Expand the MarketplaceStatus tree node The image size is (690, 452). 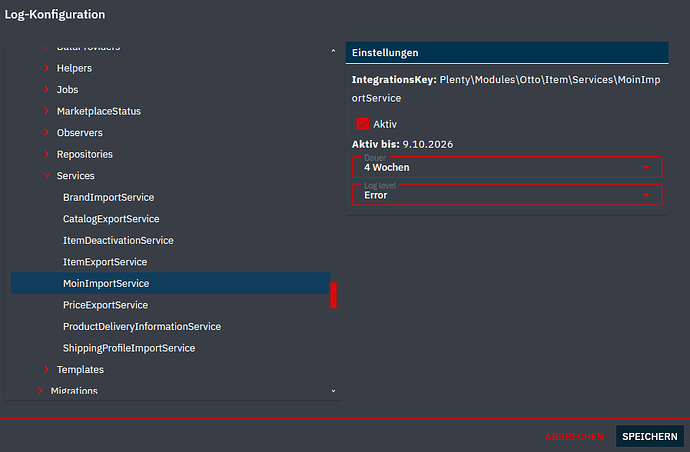click(46, 111)
